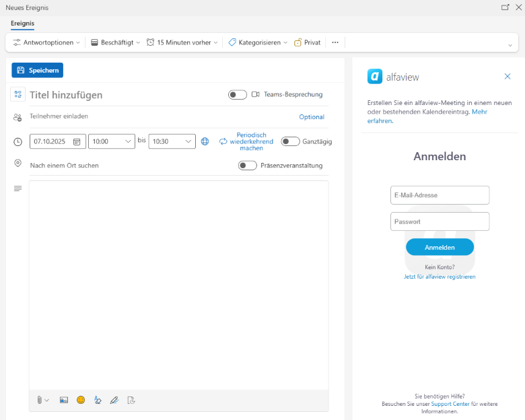Select the Ereignis tab
525x420 pixels.
click(22, 24)
